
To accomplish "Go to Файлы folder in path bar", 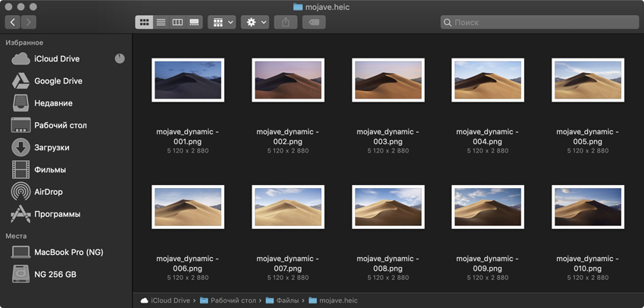I will click(286, 301).
